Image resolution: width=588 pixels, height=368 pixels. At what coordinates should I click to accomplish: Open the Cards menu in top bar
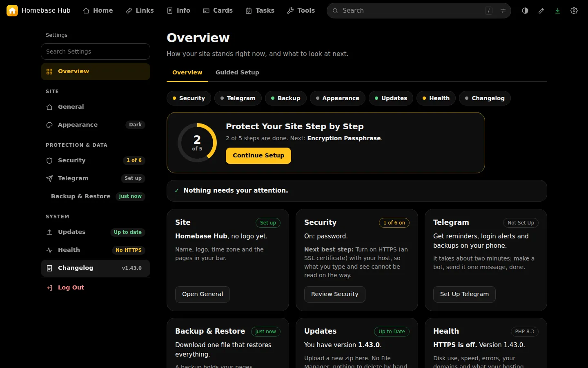click(218, 11)
